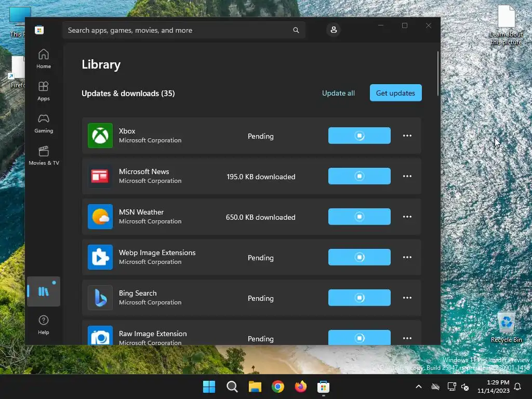Select the Raw Image Extension title

(153, 334)
